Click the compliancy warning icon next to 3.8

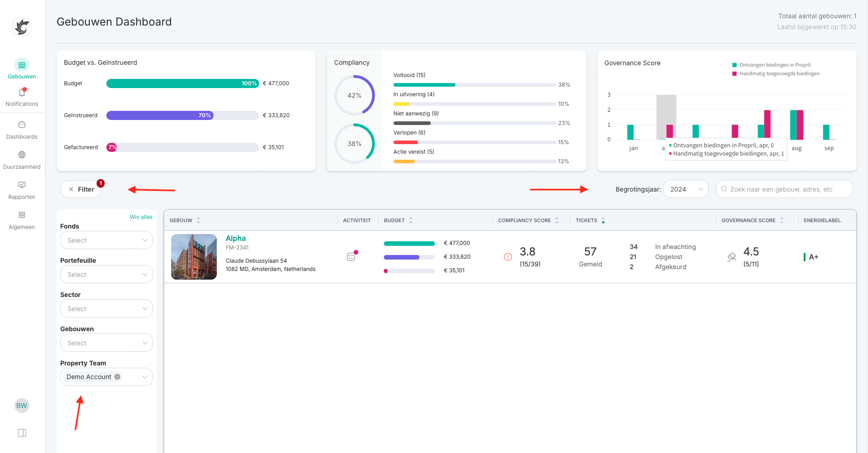(x=507, y=256)
